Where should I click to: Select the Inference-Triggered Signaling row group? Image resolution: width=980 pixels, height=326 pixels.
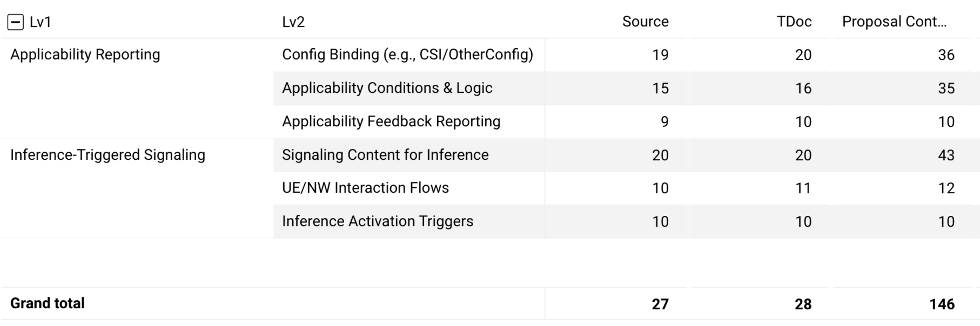coord(108,155)
